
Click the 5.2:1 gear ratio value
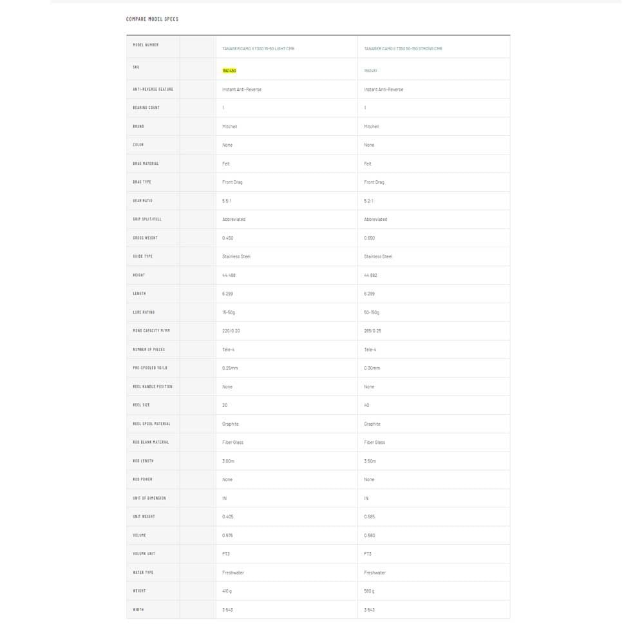click(x=369, y=201)
